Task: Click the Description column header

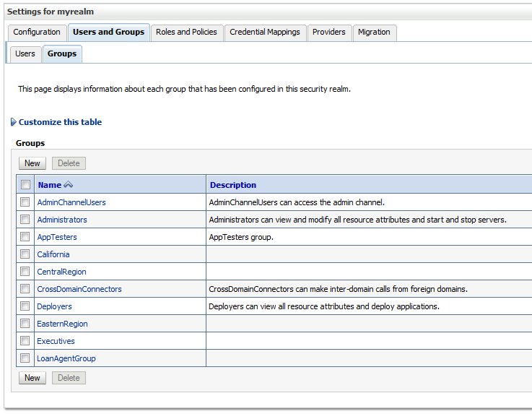Action: coord(233,185)
